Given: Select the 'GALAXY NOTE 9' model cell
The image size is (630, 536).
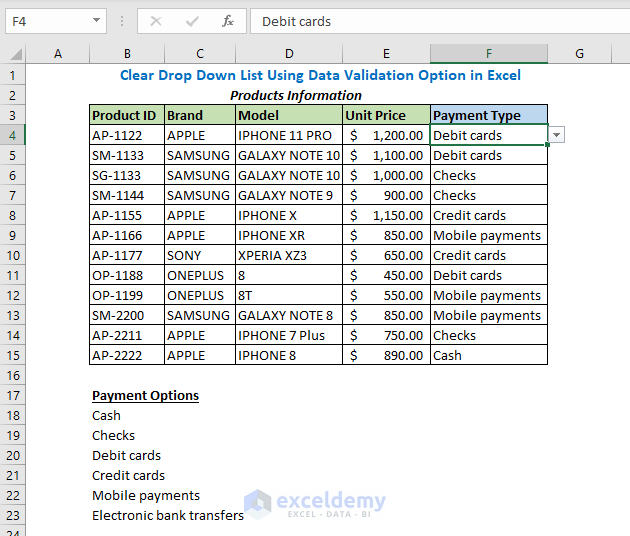Looking at the screenshot, I should coord(289,195).
